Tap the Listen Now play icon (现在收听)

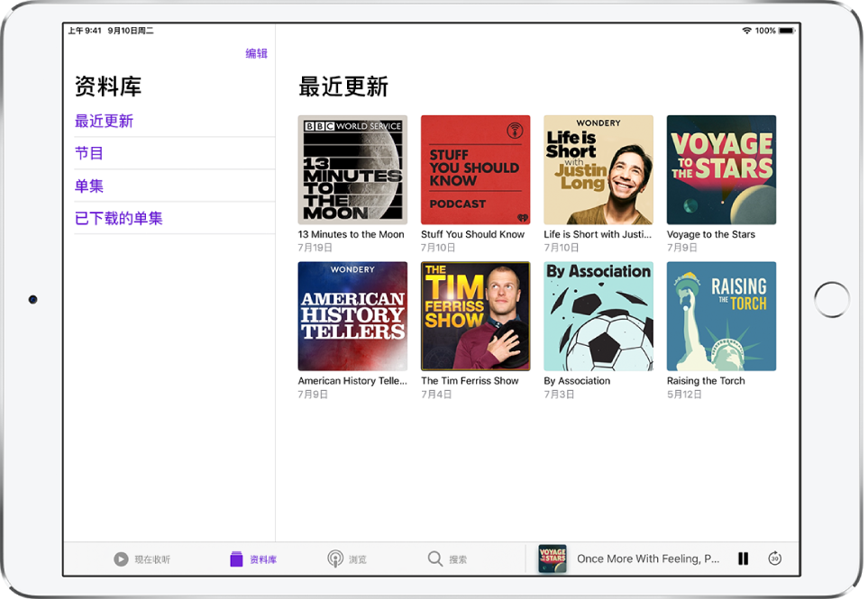click(121, 559)
